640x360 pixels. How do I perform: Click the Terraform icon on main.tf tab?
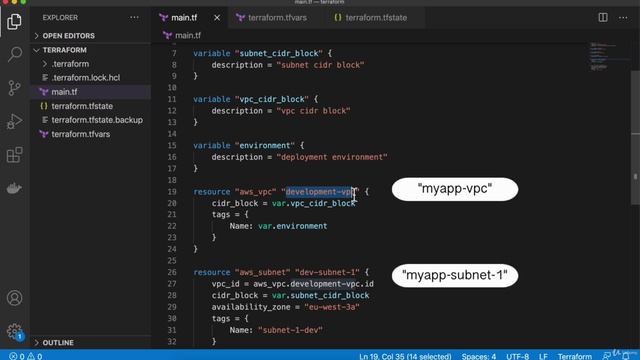pyautogui.click(x=164, y=18)
